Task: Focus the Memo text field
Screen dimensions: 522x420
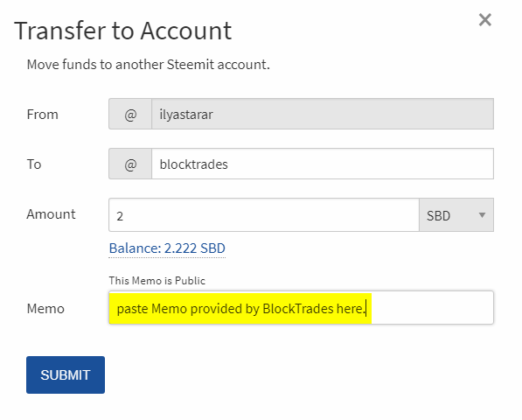Action: point(301,308)
